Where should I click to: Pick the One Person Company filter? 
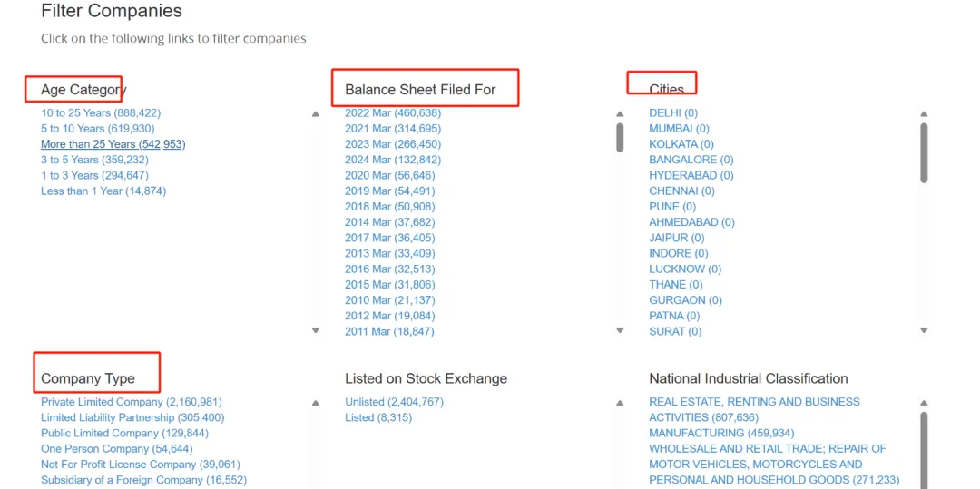[116, 449]
